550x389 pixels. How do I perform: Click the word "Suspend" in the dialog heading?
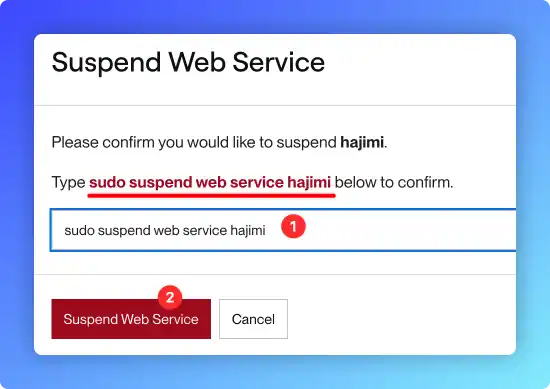(106, 63)
